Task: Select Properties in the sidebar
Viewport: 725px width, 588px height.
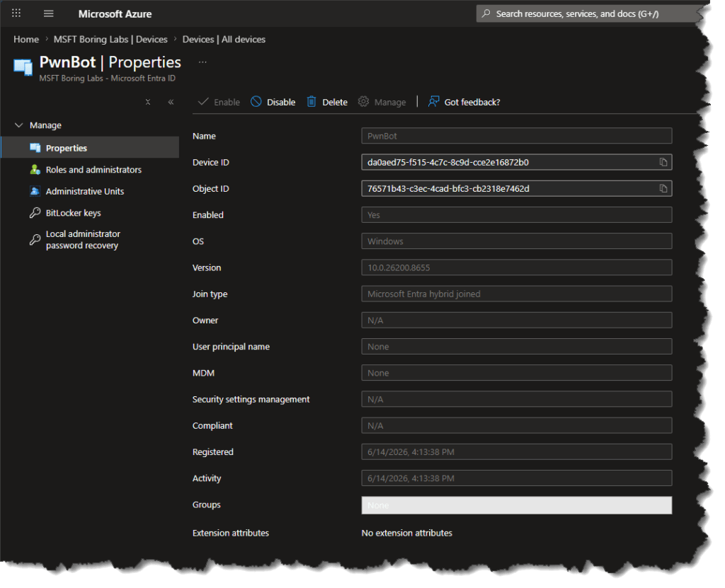Action: pos(90,147)
